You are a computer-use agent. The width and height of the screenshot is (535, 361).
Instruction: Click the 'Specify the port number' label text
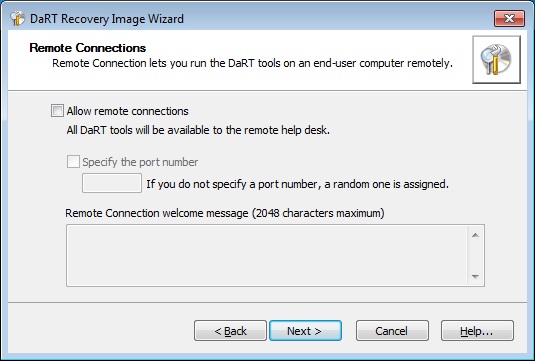[x=140, y=162]
